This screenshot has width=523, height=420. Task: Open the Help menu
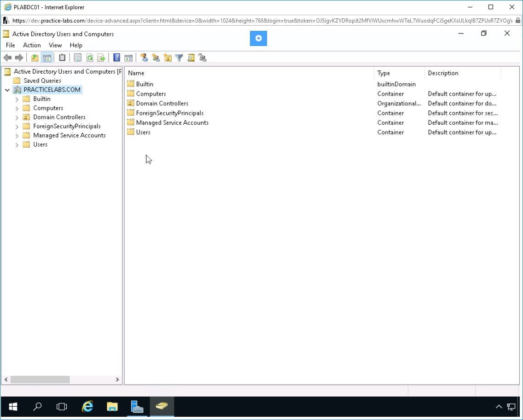tap(76, 45)
